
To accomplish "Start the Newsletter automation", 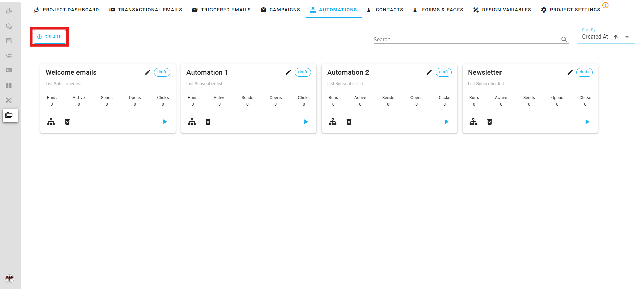I will 587,122.
